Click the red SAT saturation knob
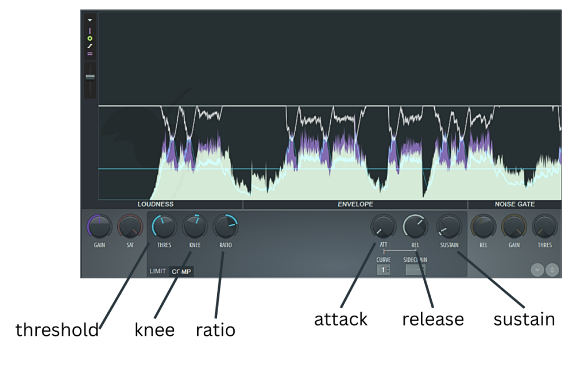This screenshot has width=588, height=392. pyautogui.click(x=130, y=227)
